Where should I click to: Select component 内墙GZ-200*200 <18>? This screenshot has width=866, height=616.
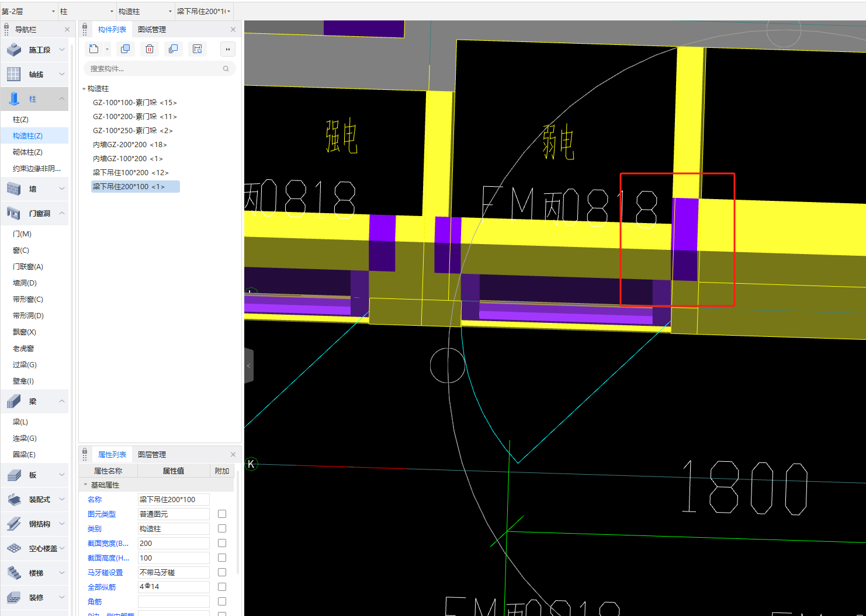click(x=130, y=145)
